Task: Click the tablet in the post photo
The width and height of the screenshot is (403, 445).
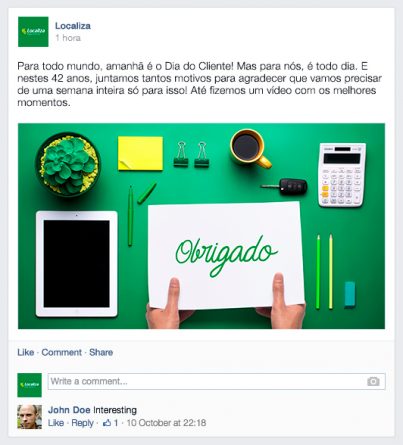Action: pos(77,264)
